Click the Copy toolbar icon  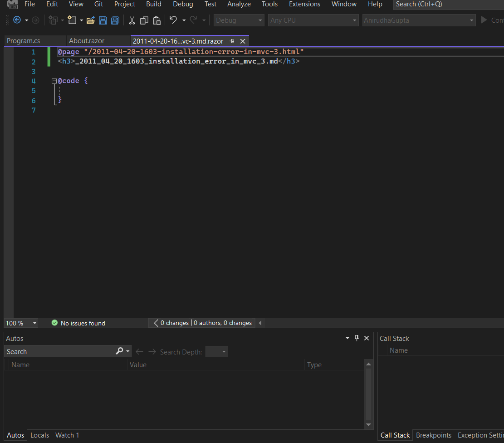click(144, 20)
